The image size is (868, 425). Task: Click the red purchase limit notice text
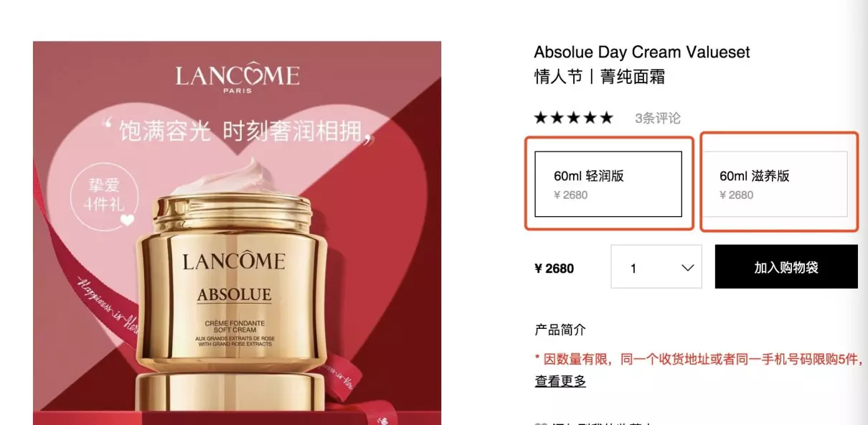click(699, 359)
